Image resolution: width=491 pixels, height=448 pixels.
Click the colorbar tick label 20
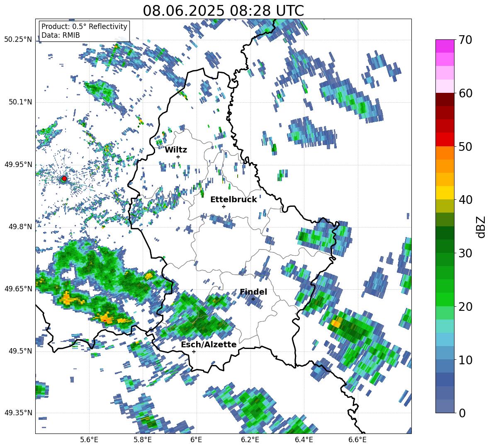click(465, 307)
